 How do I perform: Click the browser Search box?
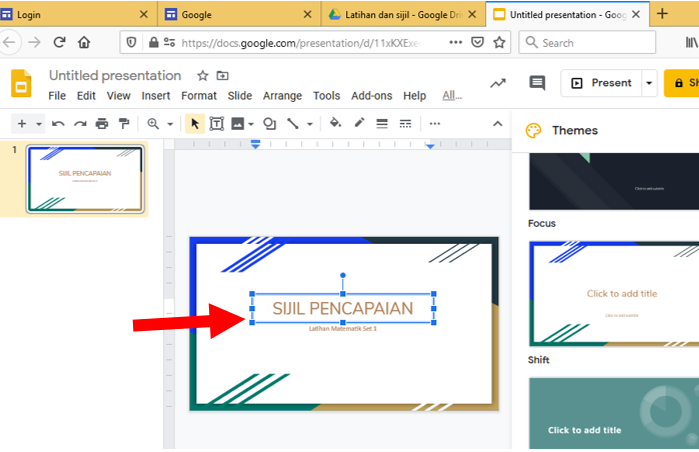(587, 43)
